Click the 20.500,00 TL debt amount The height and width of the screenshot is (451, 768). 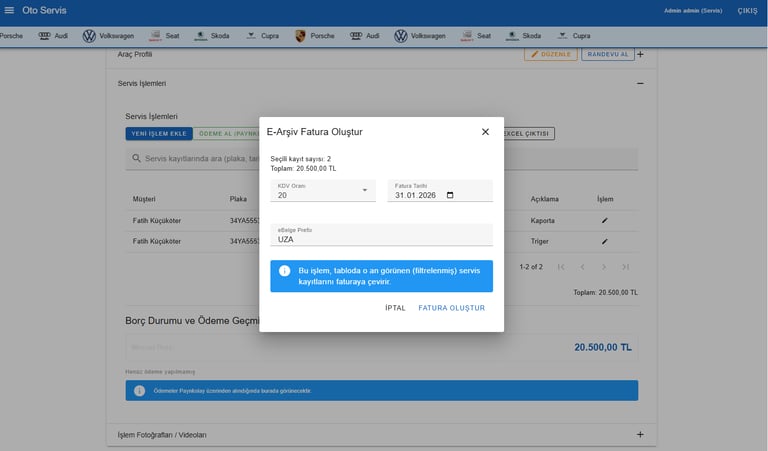point(602,347)
